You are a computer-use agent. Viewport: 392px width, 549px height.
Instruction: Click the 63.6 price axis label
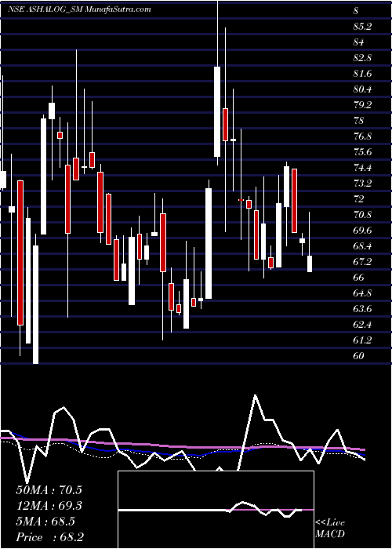(x=362, y=309)
